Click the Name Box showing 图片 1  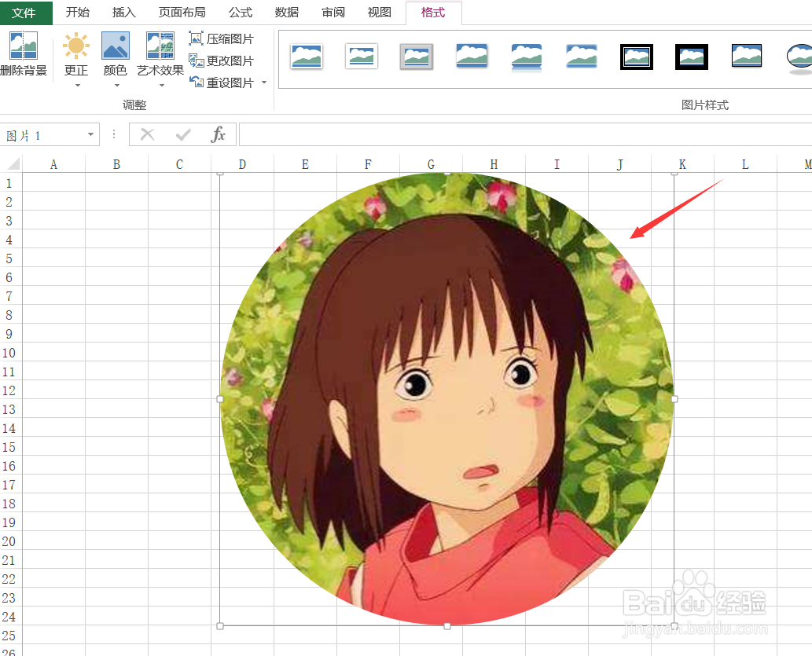(50, 134)
